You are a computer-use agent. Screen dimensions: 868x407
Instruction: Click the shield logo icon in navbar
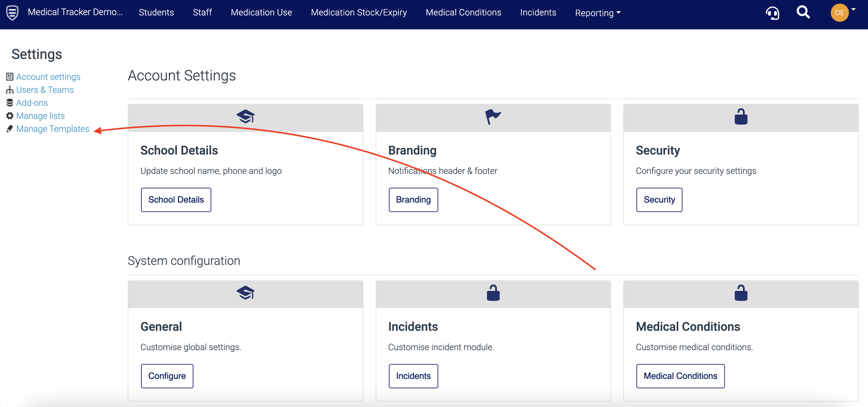point(12,13)
